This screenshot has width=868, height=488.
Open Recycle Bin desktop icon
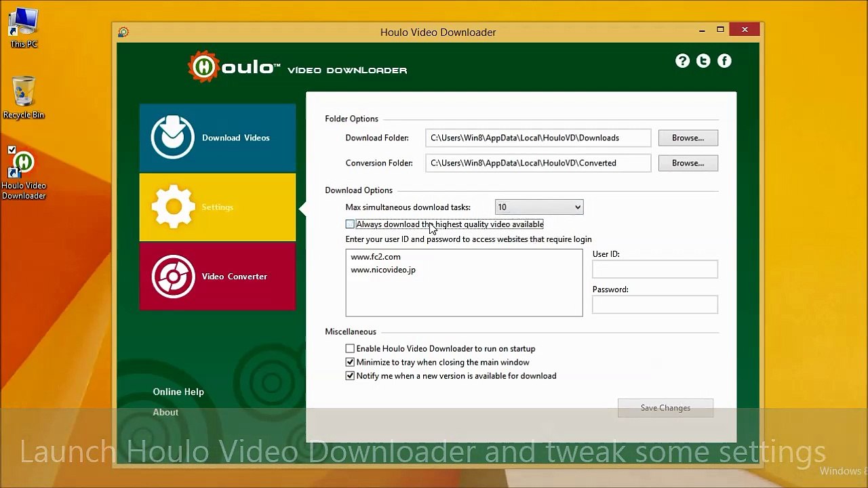[x=24, y=98]
